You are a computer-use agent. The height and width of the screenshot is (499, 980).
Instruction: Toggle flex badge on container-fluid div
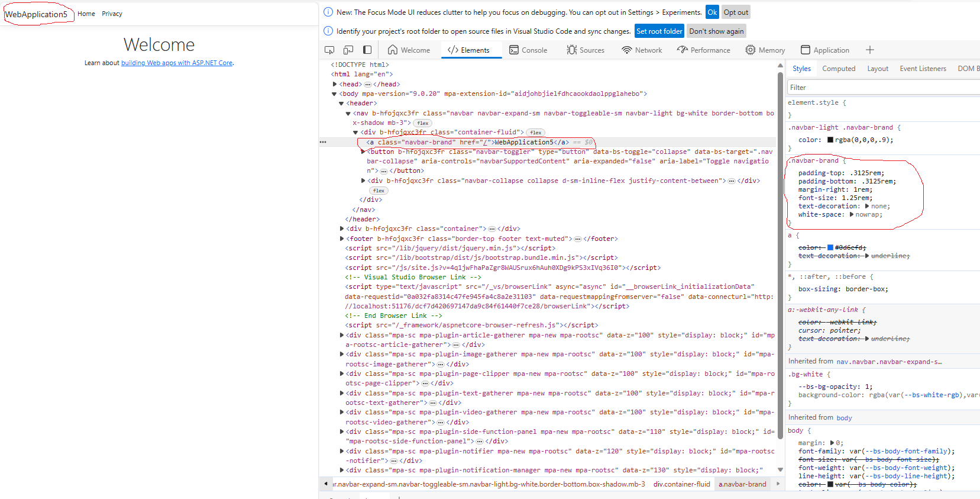535,133
